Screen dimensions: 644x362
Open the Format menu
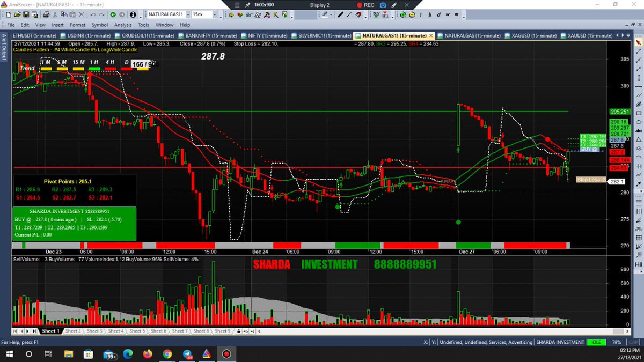[77, 25]
